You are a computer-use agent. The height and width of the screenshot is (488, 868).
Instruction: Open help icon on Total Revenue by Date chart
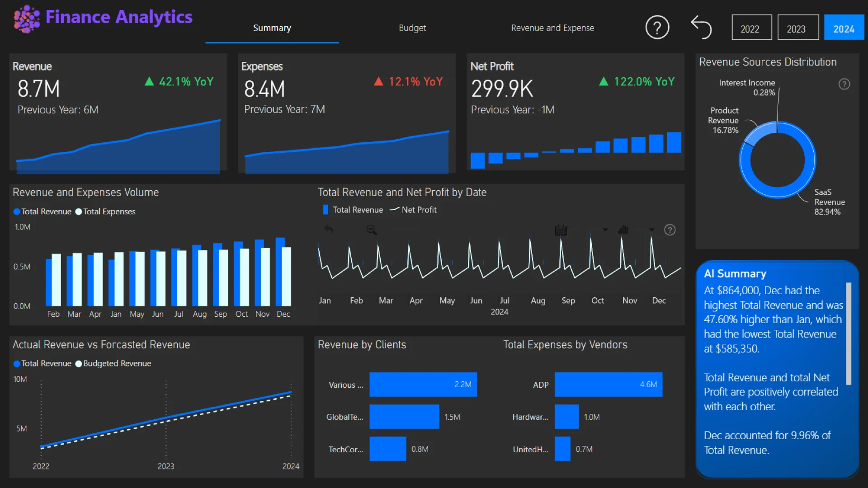tap(670, 230)
